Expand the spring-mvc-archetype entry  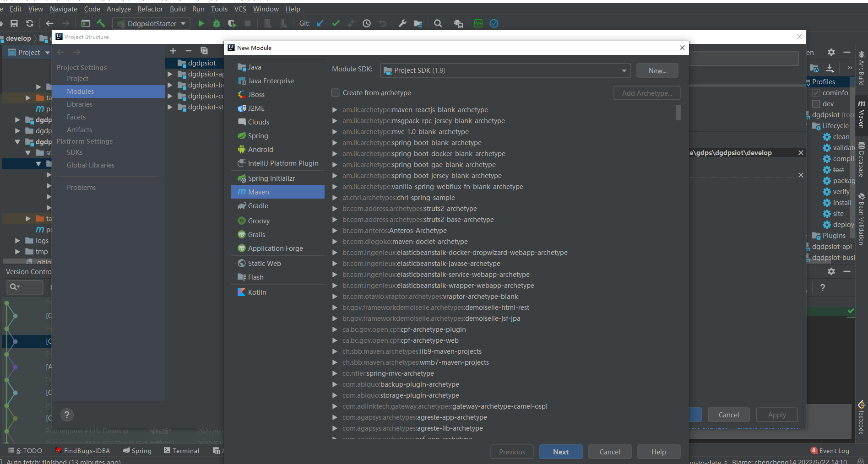[335, 373]
